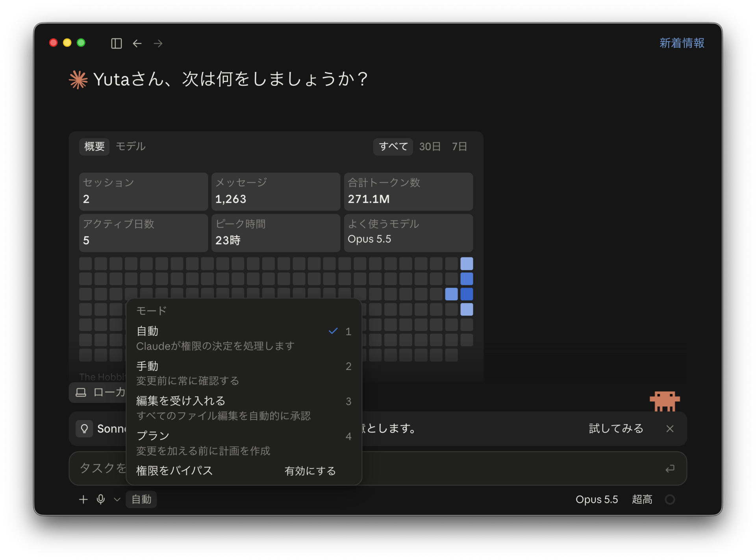Click セッション stat card

coord(143,191)
